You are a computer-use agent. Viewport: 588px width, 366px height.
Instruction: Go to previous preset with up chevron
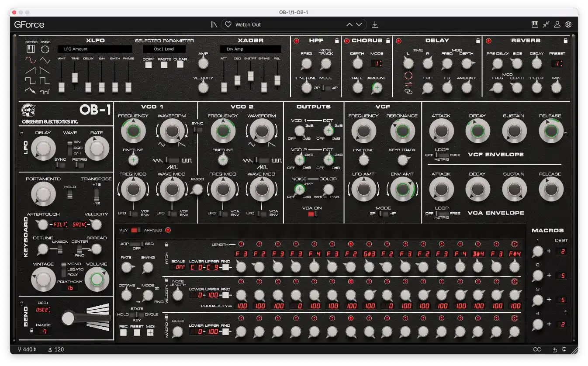(349, 24)
